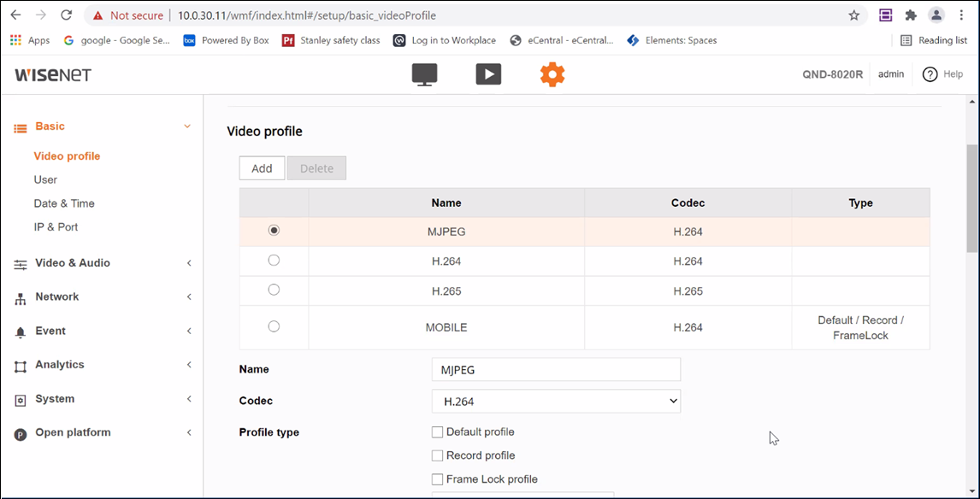Open the User settings page
Viewport: 980px width, 499px height.
click(45, 179)
